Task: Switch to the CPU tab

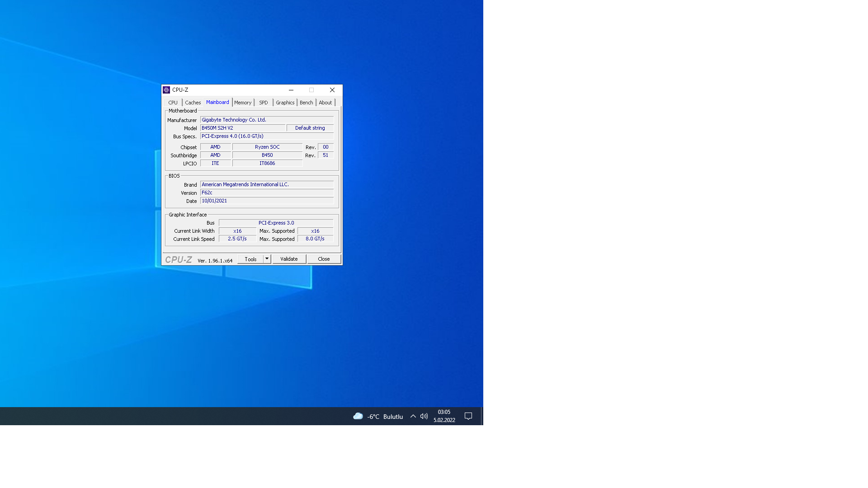Action: click(173, 103)
